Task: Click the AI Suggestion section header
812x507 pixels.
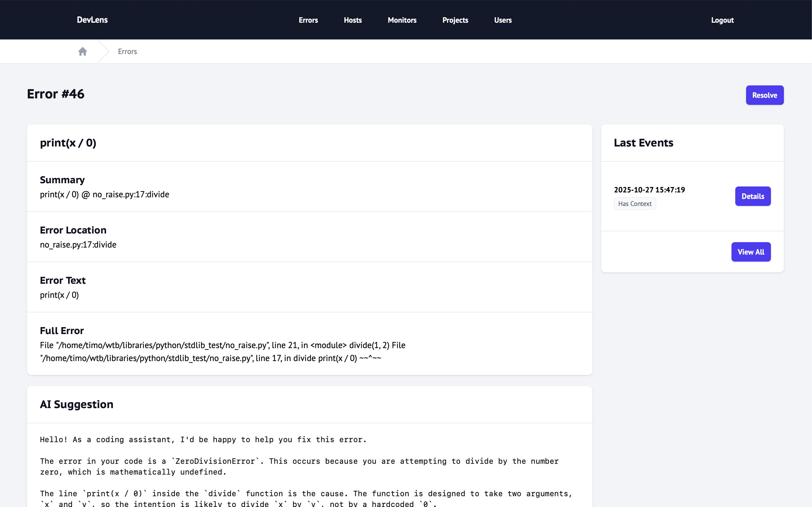Action: coord(76,404)
